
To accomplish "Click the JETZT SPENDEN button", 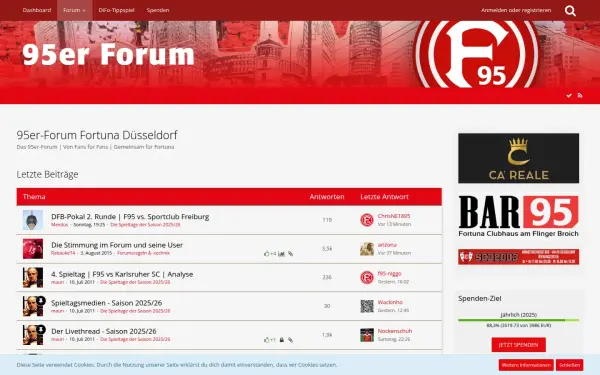I will coord(518,345).
